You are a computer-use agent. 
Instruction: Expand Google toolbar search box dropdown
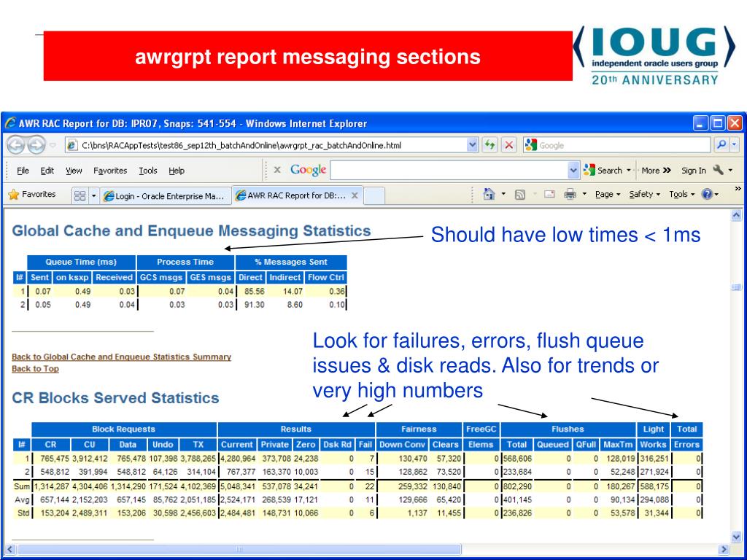click(573, 170)
